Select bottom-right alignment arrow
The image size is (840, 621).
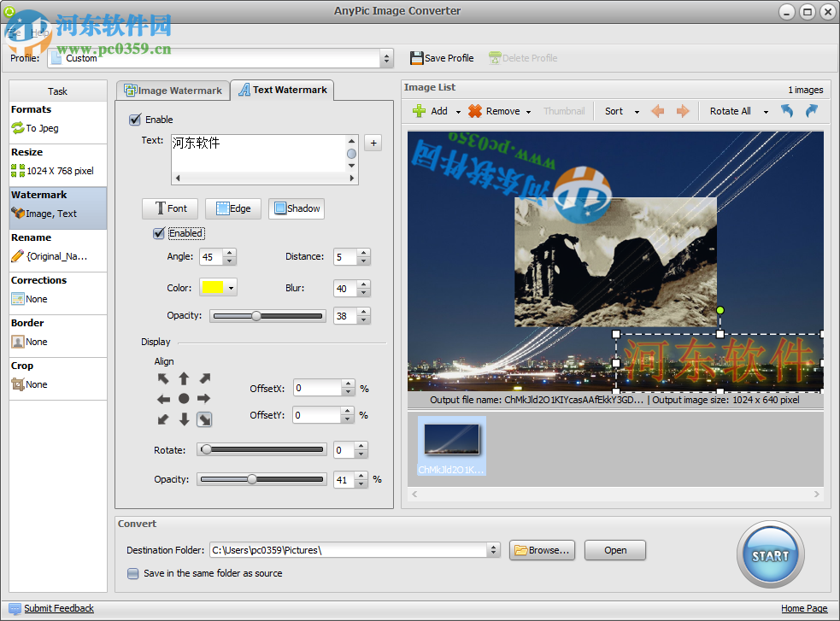coord(204,419)
